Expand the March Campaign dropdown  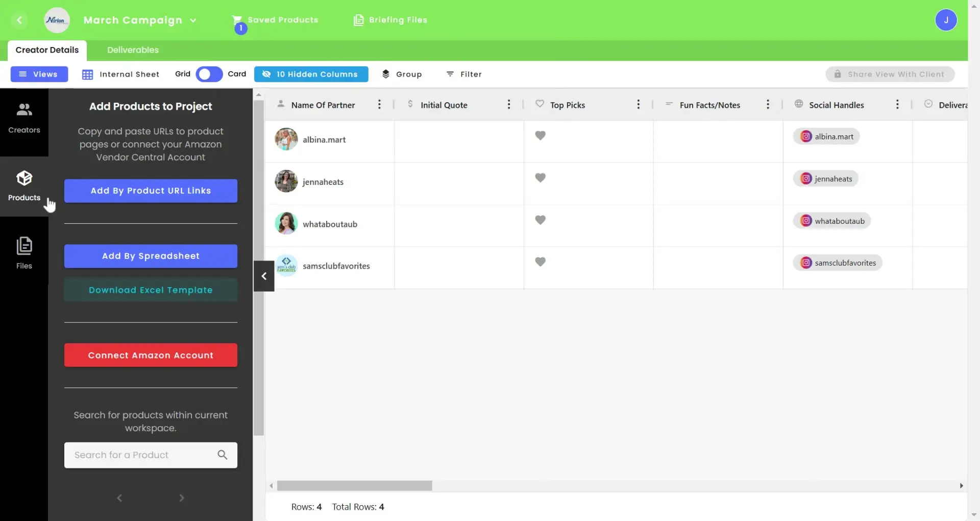[194, 20]
